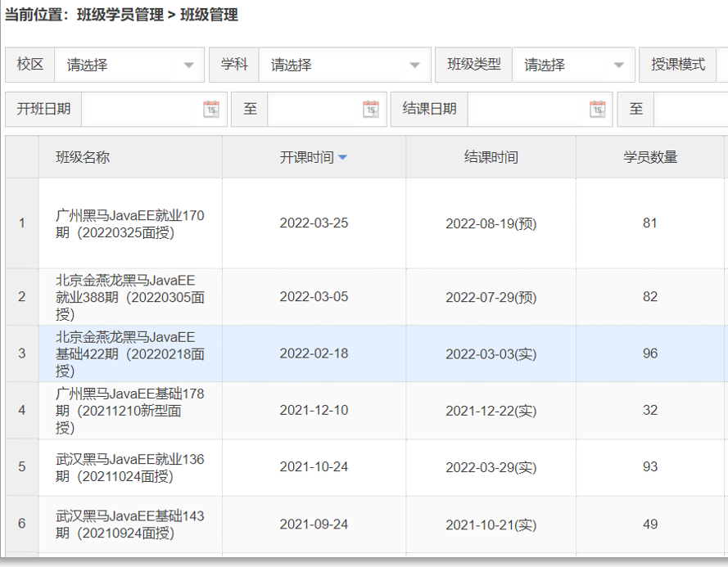
Task: Click the 学员数量 column header
Action: pyautogui.click(x=650, y=157)
